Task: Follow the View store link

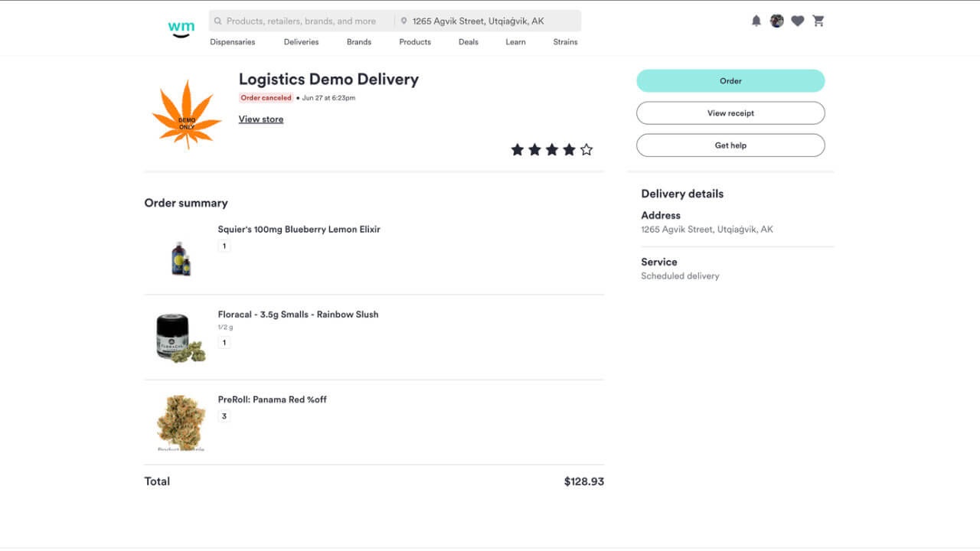Action: (x=261, y=119)
